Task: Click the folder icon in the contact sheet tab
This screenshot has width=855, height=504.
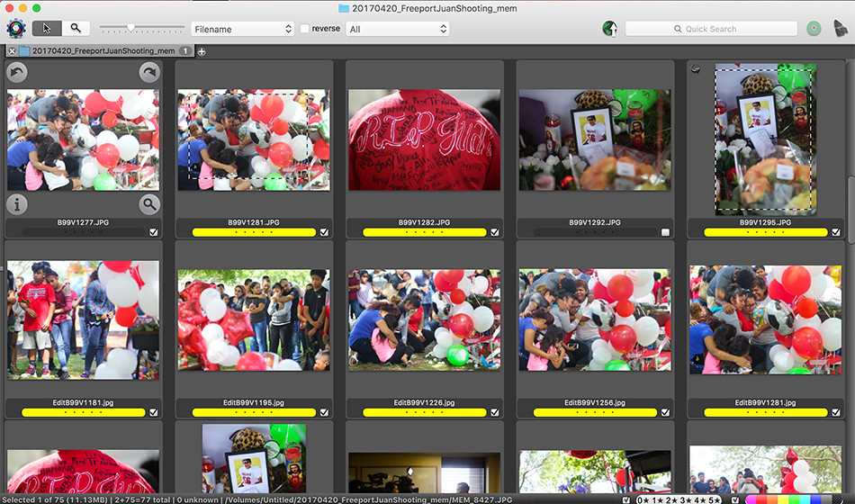Action: coord(24,51)
